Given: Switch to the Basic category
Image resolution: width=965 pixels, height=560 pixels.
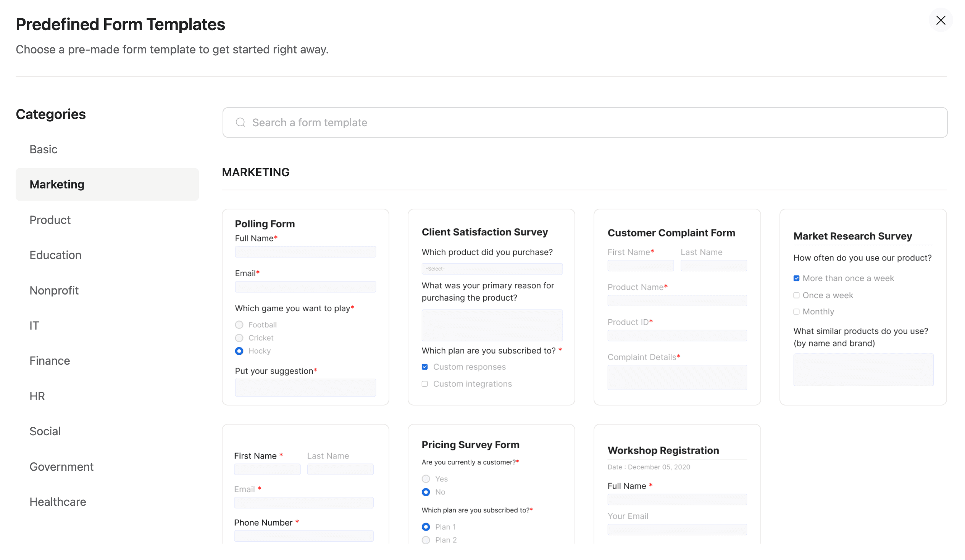Looking at the screenshot, I should pyautogui.click(x=43, y=149).
